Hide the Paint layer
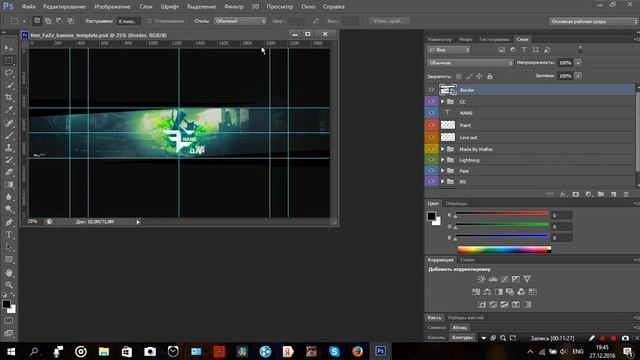640x360 pixels. [x=431, y=125]
